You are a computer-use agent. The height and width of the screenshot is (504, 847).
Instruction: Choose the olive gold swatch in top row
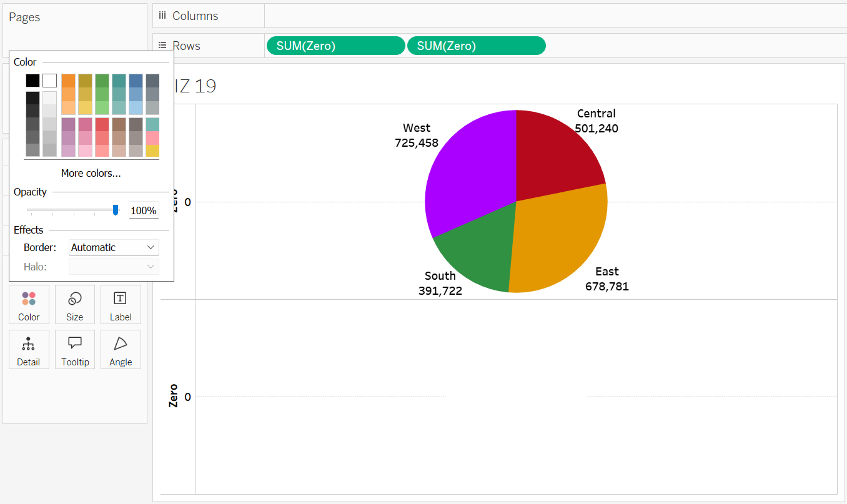coord(85,81)
